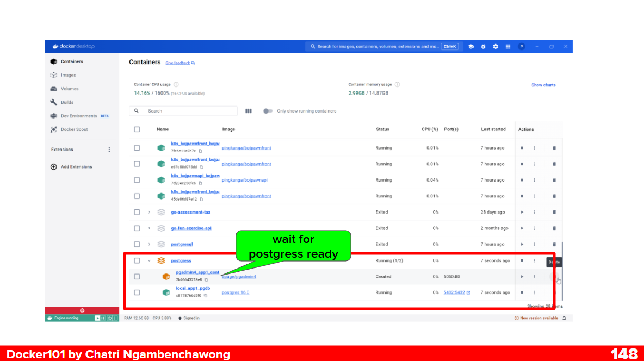Screen dimensions: 644x361
Task: Click info icon beside Container memory usage
Action: pyautogui.click(x=397, y=85)
